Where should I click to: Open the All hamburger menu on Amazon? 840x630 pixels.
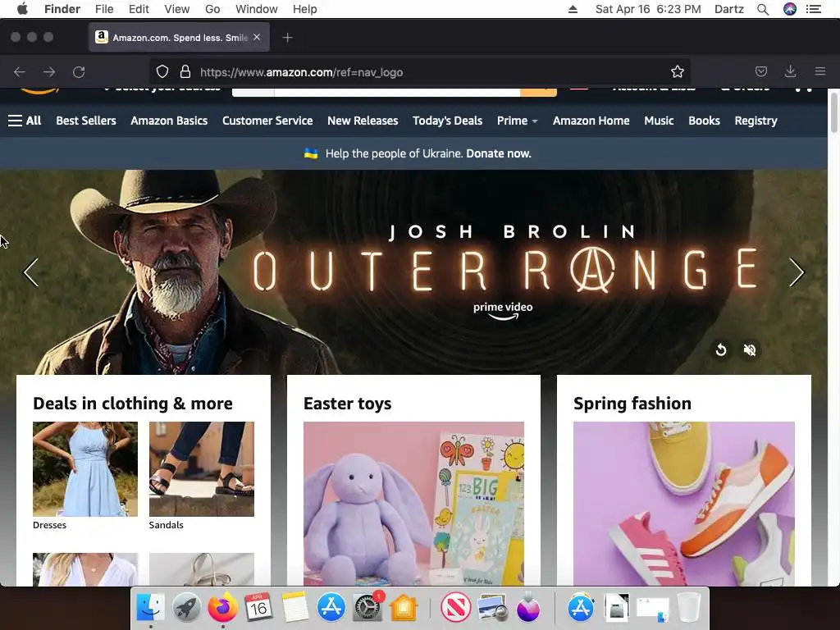coord(25,121)
